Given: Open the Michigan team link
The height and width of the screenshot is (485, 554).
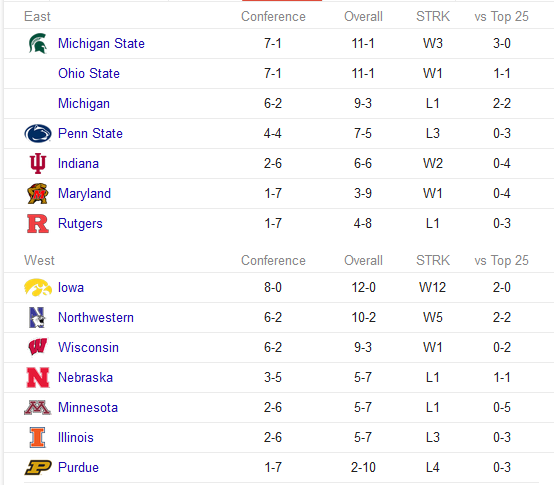Looking at the screenshot, I should point(84,103).
